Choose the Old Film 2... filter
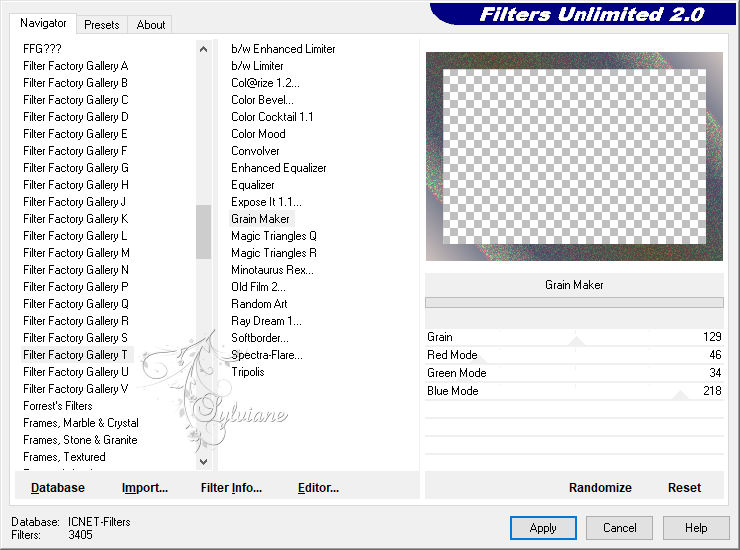Screen dimensions: 740x550 pos(258,287)
